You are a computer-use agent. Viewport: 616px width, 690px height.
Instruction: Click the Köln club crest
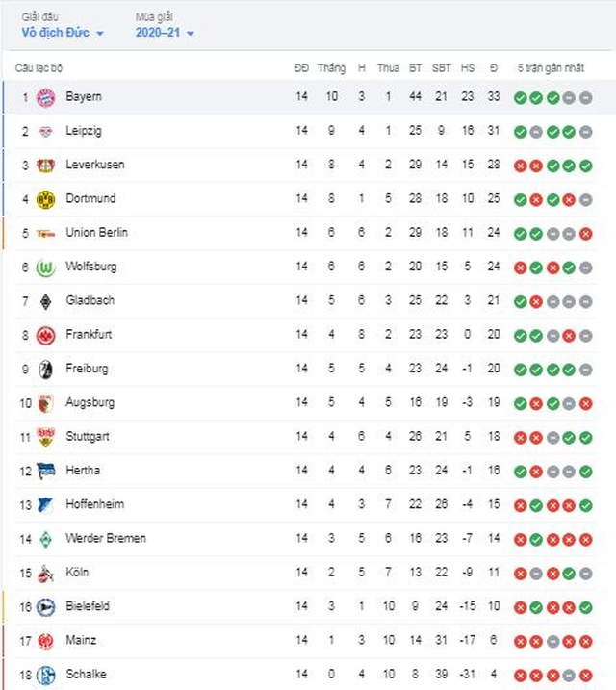45,573
